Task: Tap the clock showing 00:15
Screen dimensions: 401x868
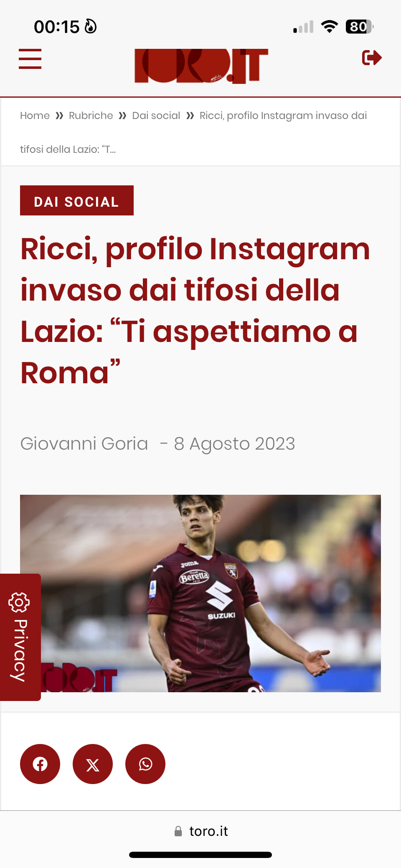Action: (56, 27)
